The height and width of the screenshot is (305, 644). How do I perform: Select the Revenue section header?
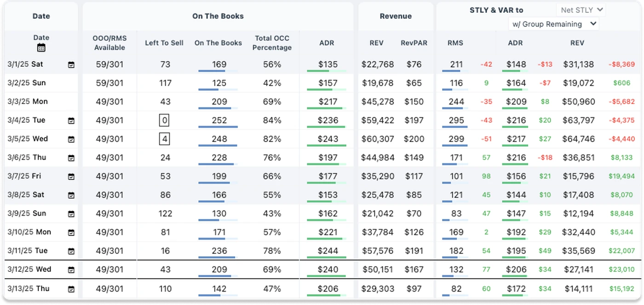click(x=396, y=16)
